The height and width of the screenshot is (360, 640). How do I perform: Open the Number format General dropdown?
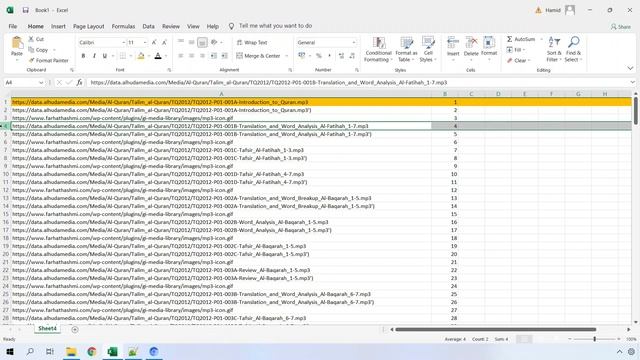(x=354, y=42)
